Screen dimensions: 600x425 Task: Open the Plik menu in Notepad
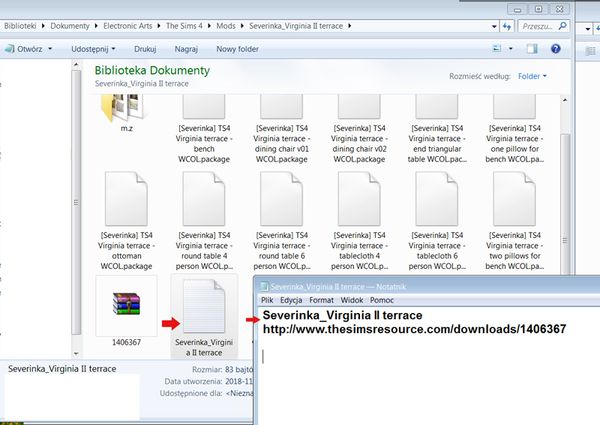[x=267, y=300]
